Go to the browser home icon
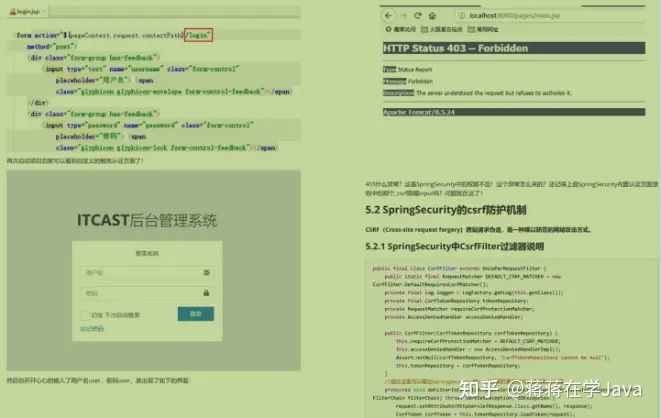The image size is (661, 418). coord(432,16)
